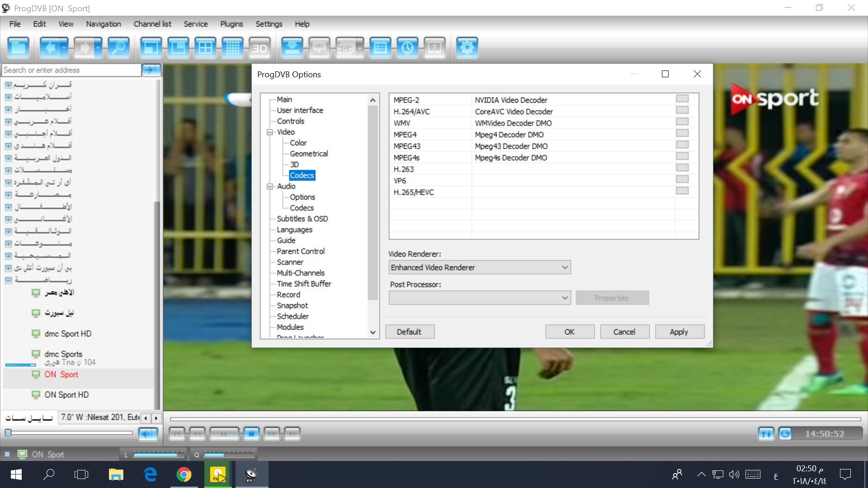Click the 3D mode toolbar icon

(259, 47)
